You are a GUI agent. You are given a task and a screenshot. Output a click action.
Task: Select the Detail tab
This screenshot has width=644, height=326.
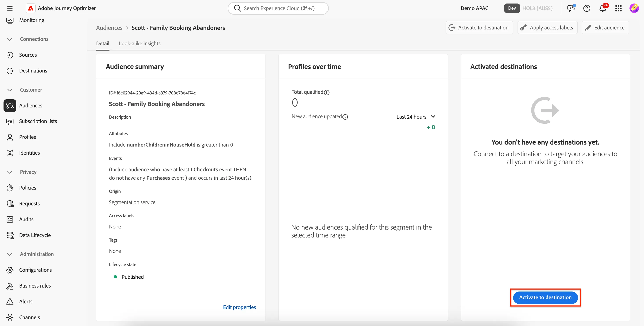tap(103, 43)
